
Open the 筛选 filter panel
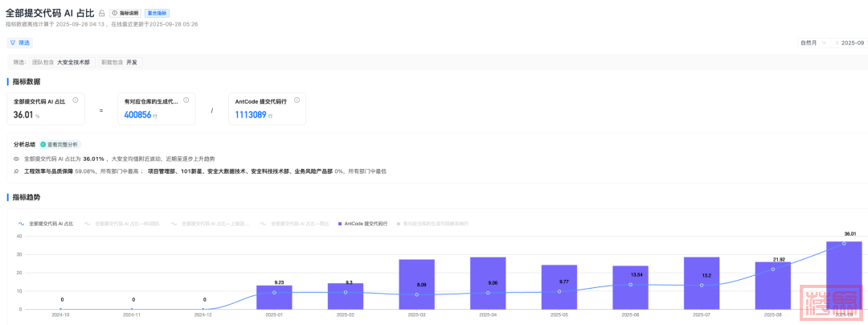point(20,43)
